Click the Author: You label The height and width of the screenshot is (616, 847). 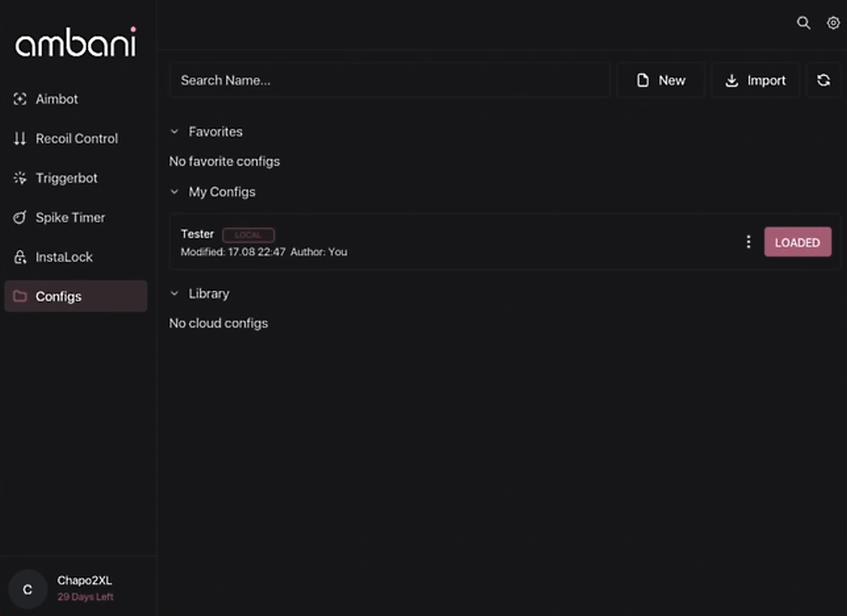pos(319,252)
